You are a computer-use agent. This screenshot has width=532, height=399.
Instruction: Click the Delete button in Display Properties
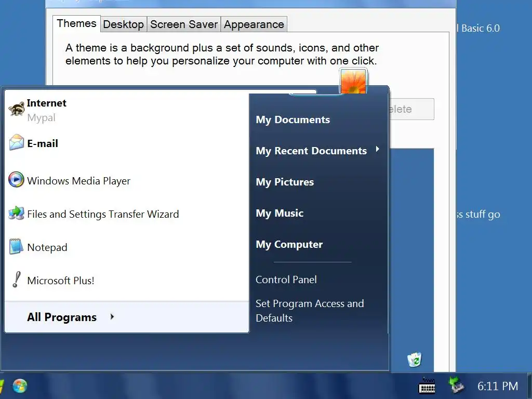[x=411, y=109]
